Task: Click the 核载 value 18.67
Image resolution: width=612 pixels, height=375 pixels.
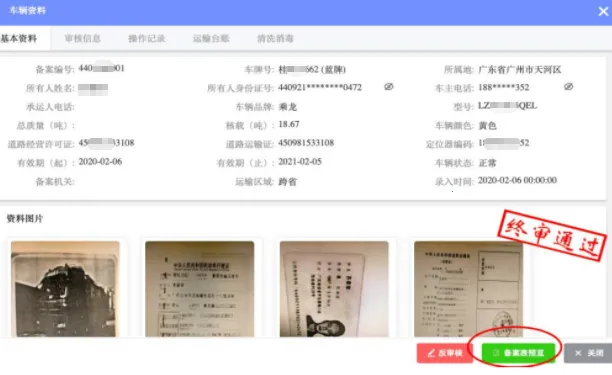Action: tap(289, 124)
